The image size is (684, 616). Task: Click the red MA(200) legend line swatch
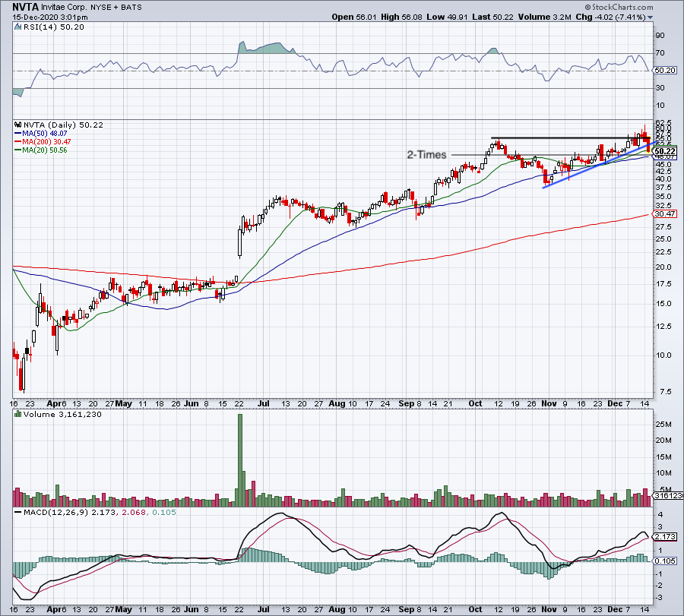pos(18,142)
